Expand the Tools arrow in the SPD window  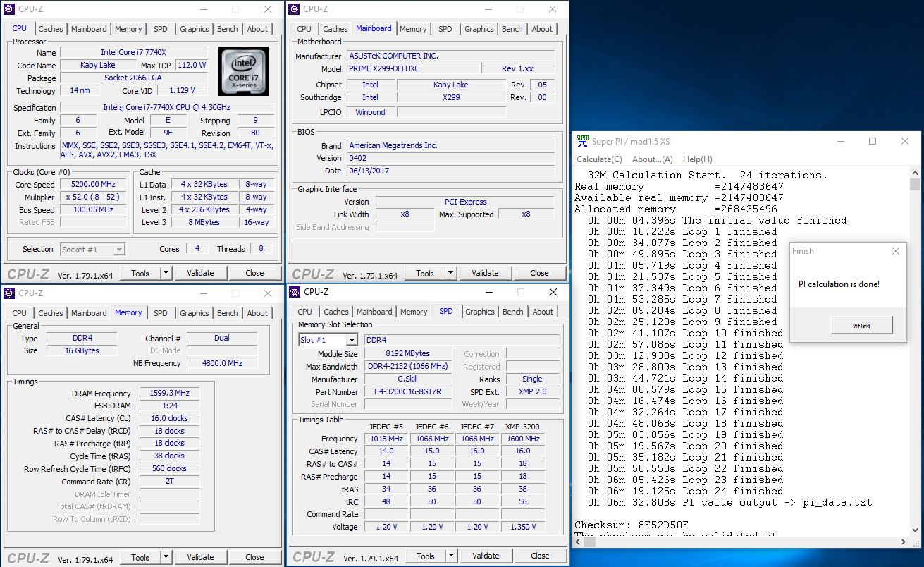[x=451, y=556]
